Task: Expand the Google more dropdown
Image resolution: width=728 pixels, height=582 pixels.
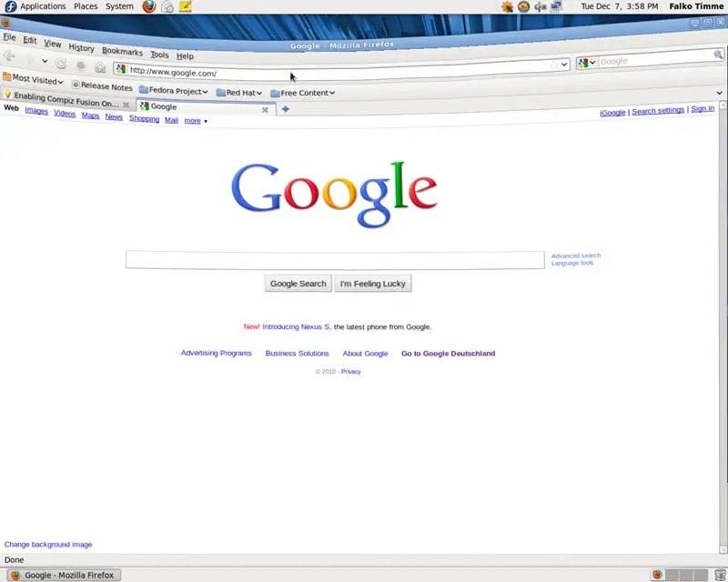Action: tap(196, 121)
